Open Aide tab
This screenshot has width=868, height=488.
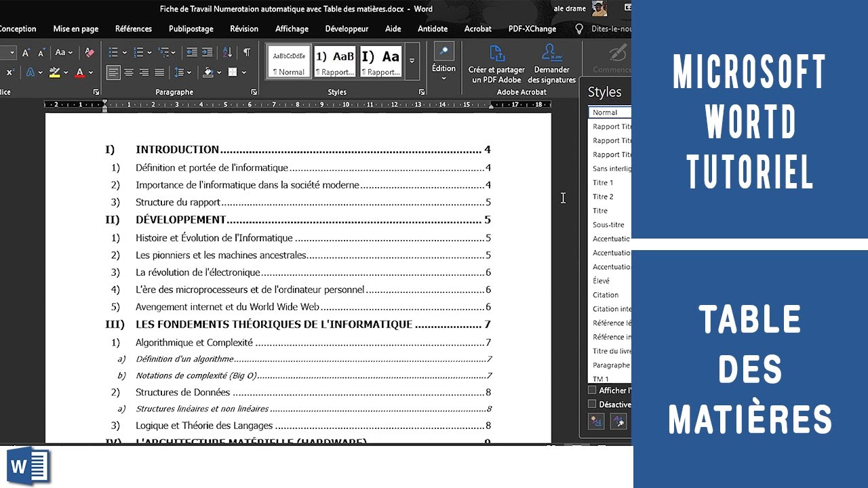pos(393,28)
